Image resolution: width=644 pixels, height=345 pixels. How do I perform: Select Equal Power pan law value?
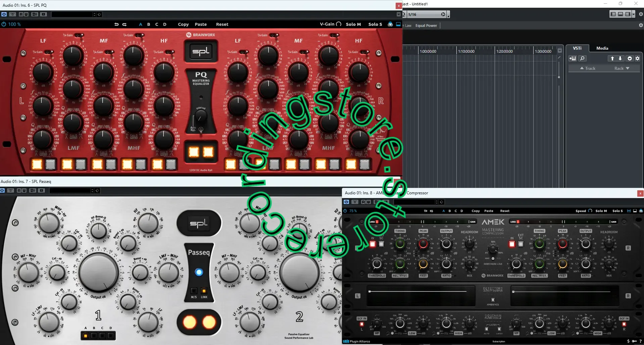(426, 26)
